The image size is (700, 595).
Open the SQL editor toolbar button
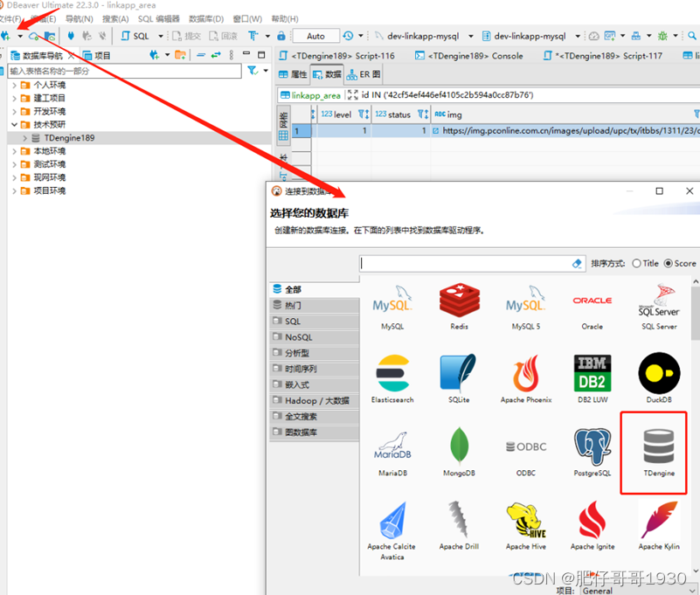[x=135, y=36]
